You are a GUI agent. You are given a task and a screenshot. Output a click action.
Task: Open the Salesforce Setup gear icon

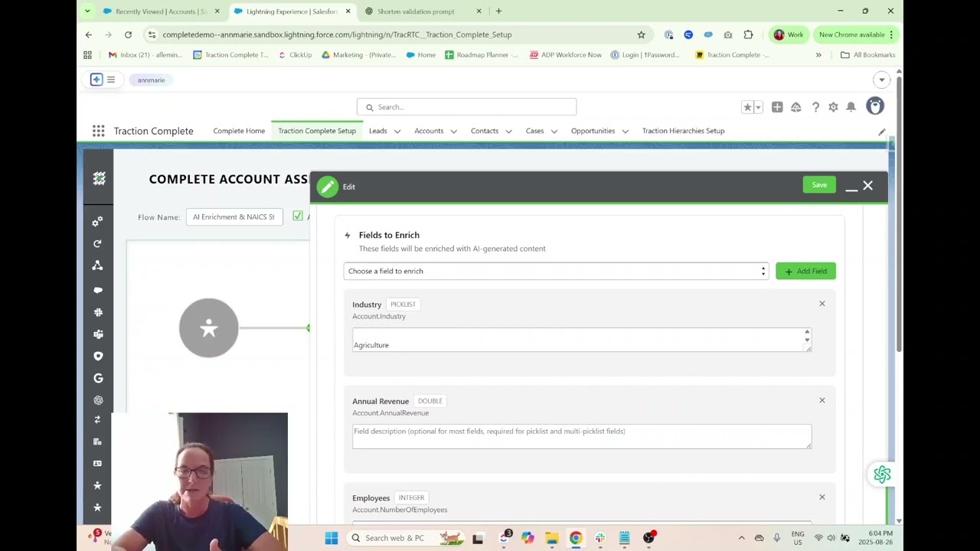833,107
